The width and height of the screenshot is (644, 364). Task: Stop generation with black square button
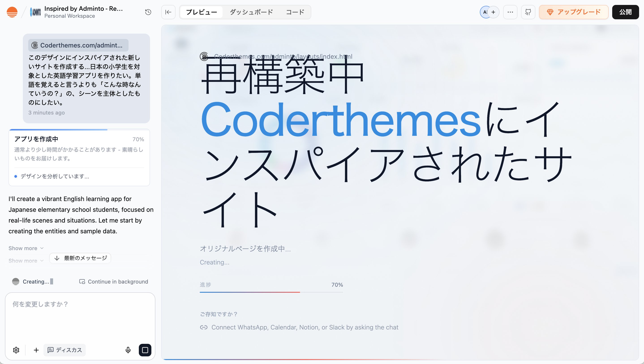coord(145,350)
